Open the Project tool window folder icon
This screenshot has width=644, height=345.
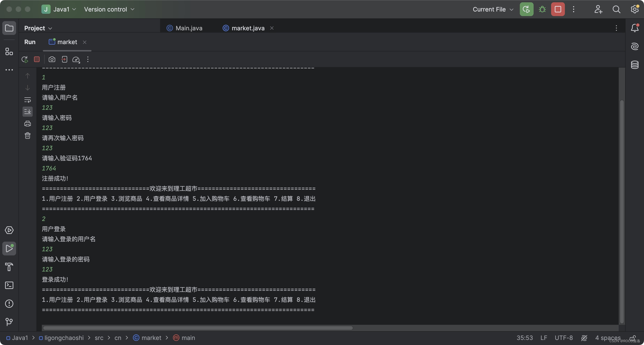[x=9, y=28]
